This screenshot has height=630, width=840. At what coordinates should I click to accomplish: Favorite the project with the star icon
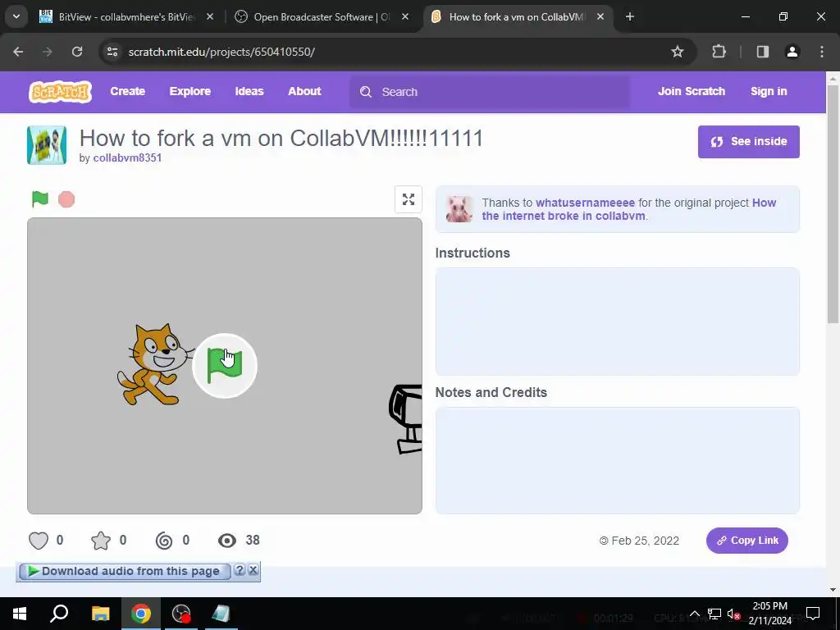coord(101,540)
